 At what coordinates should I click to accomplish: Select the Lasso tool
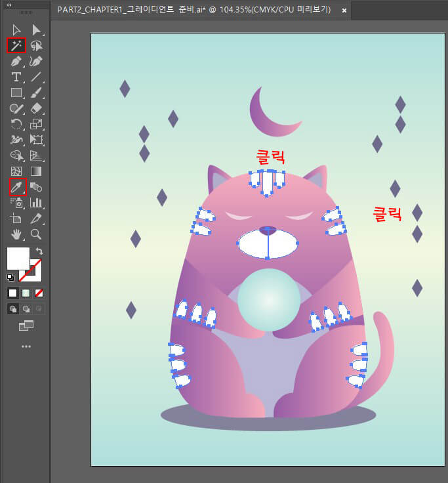(36, 45)
